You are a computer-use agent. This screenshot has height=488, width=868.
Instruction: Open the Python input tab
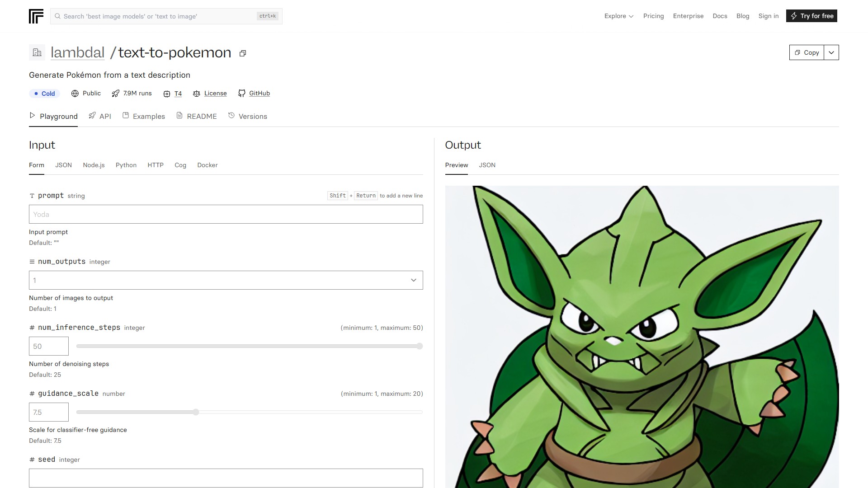pyautogui.click(x=126, y=165)
